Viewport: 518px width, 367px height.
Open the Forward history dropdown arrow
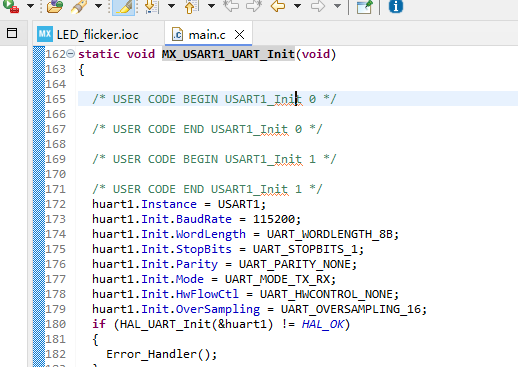[337, 6]
